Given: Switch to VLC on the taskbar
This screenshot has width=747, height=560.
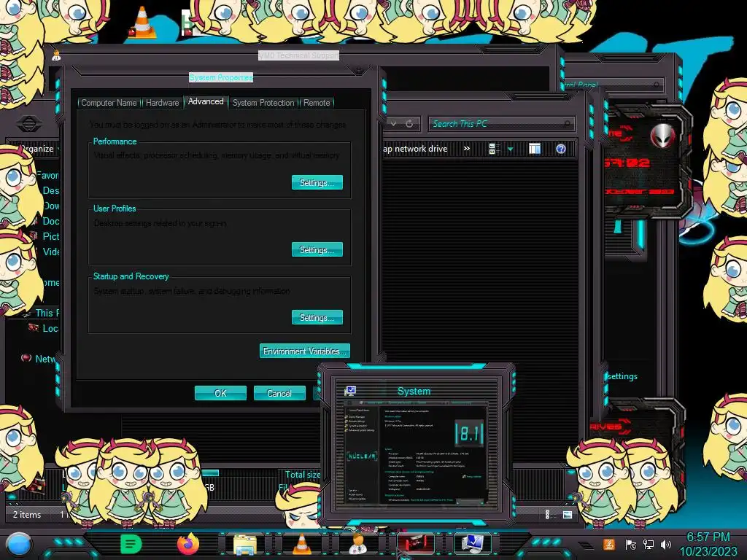Looking at the screenshot, I should tap(301, 544).
